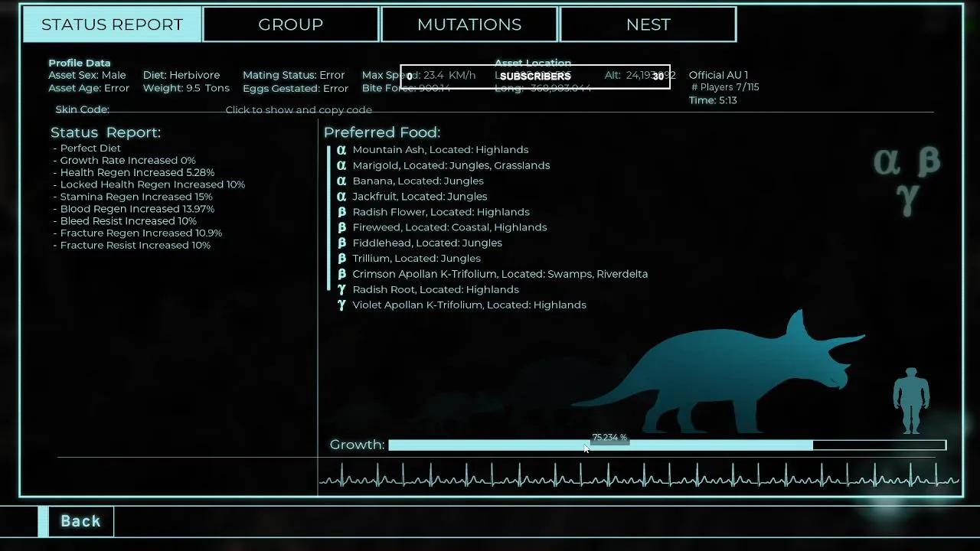Select 'Fiddlehead, Located: Jungles' entry
Viewport: 980px width, 551px height.
[427, 243]
